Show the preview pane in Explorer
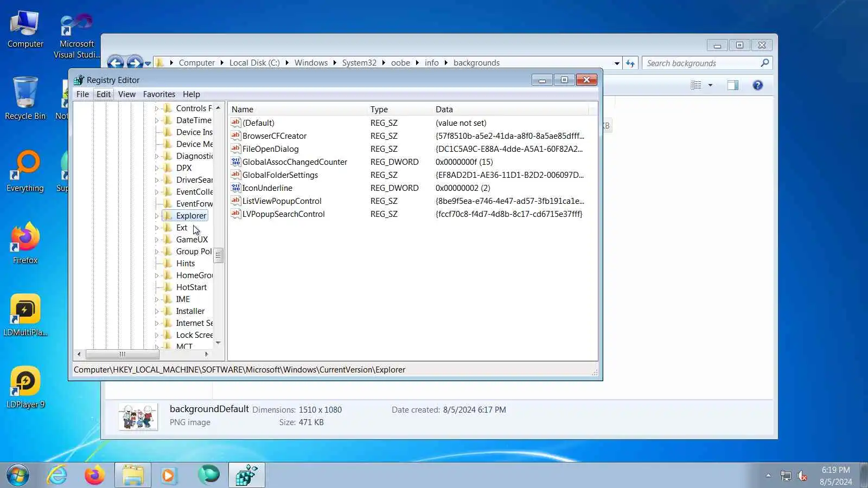868x488 pixels. tap(733, 85)
